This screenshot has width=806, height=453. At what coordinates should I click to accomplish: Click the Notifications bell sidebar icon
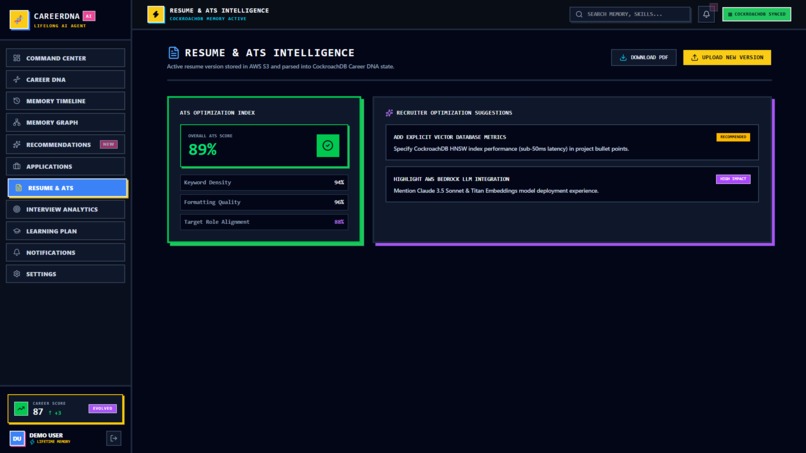[17, 252]
